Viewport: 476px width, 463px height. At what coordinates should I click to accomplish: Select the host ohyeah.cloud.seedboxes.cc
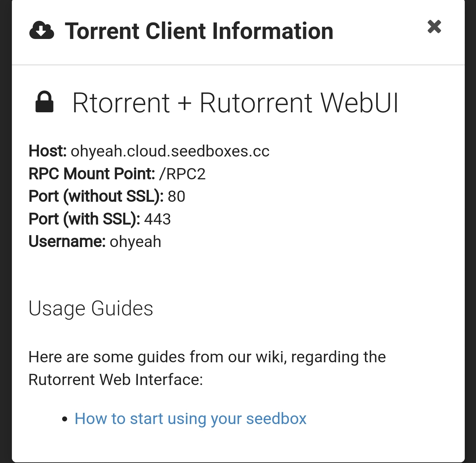pyautogui.click(x=171, y=152)
